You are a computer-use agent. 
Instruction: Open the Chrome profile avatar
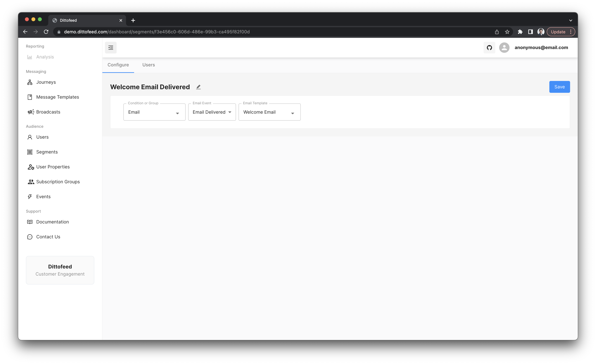[x=541, y=32]
